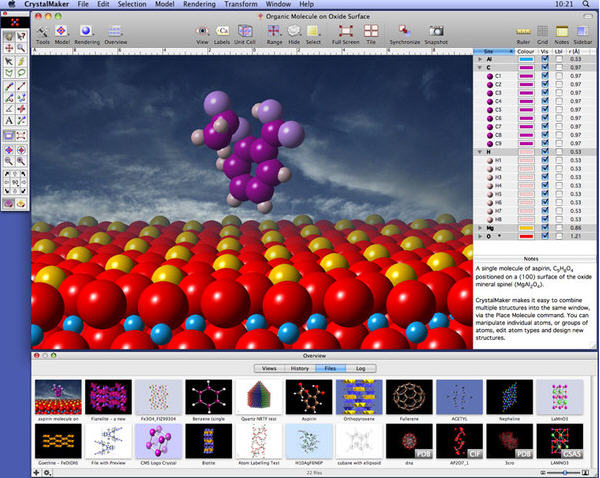This screenshot has width=600, height=478.
Task: Click the Full Screen toolbar icon
Action: (347, 31)
